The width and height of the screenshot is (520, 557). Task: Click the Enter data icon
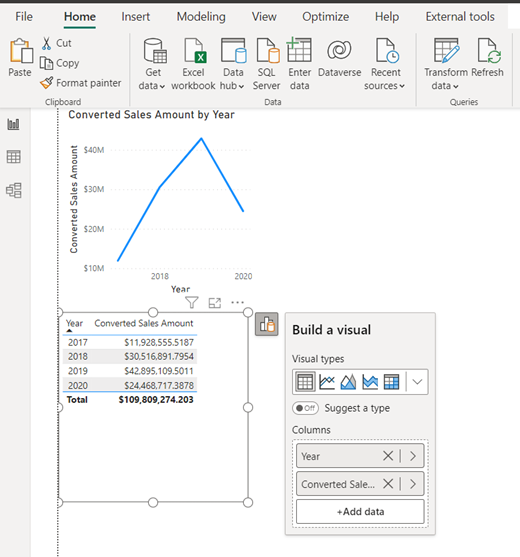click(x=299, y=51)
